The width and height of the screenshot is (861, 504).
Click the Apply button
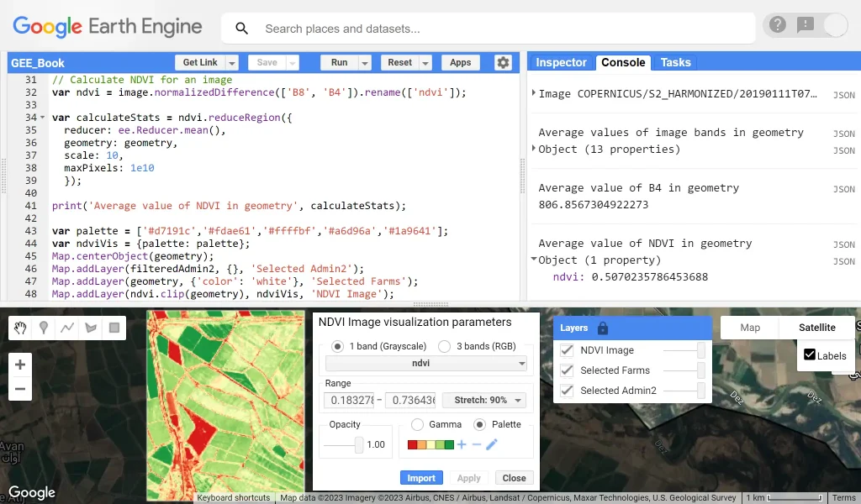(468, 478)
